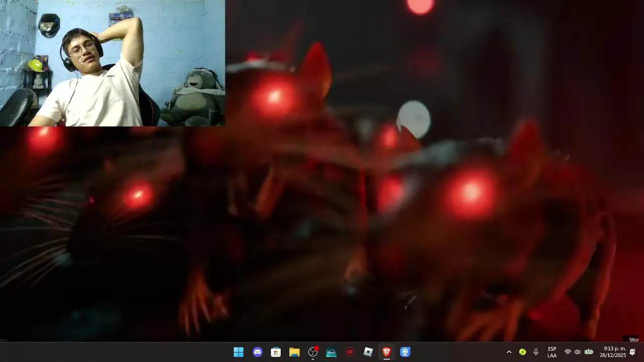
Task: Click the webcam overlay video
Action: pyautogui.click(x=112, y=63)
